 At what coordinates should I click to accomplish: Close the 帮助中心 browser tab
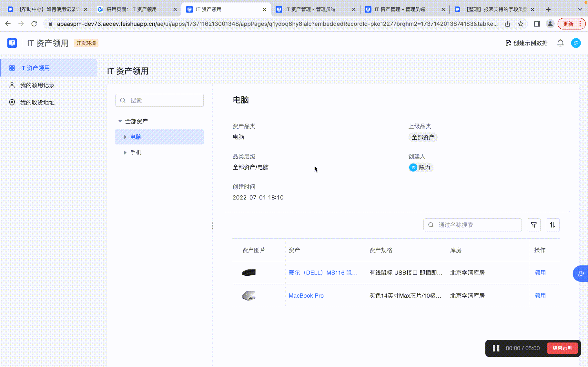coord(86,9)
